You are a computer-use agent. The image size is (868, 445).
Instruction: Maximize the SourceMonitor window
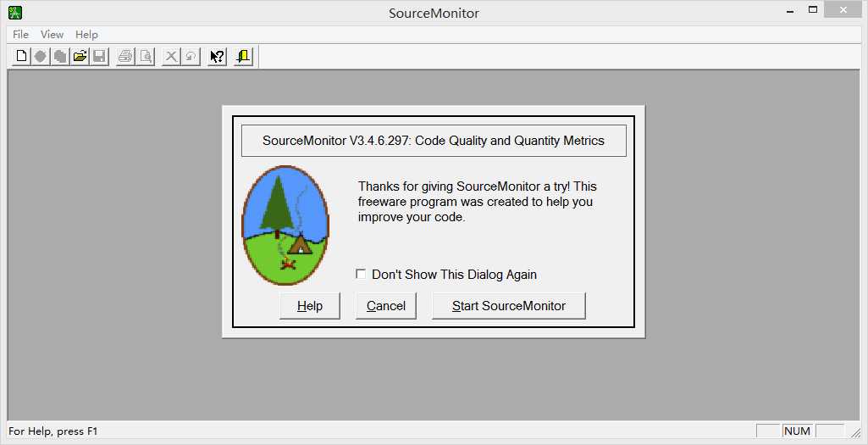point(813,10)
